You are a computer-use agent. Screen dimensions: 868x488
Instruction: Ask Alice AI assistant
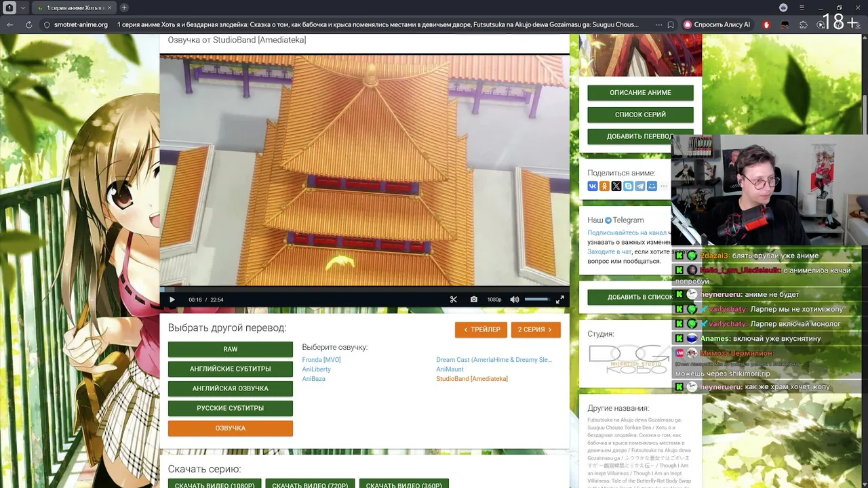coord(717,24)
